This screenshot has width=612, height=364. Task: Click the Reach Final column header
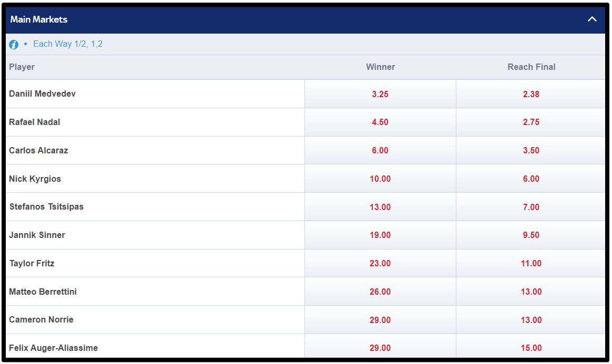(531, 67)
